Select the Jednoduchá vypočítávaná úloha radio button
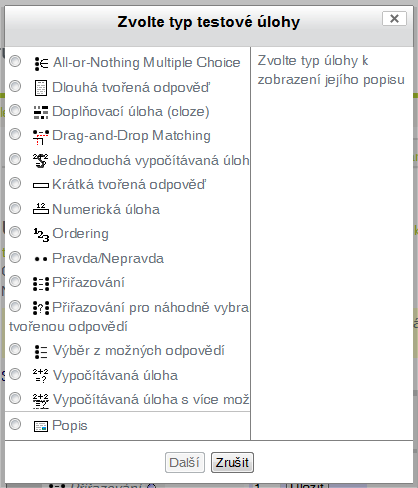 point(15,159)
